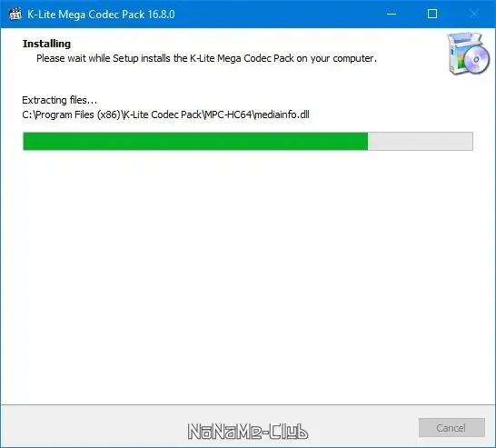Click the K-Lite clapperboard icon in title bar
Screen dimensions: 496x448
click(15, 15)
